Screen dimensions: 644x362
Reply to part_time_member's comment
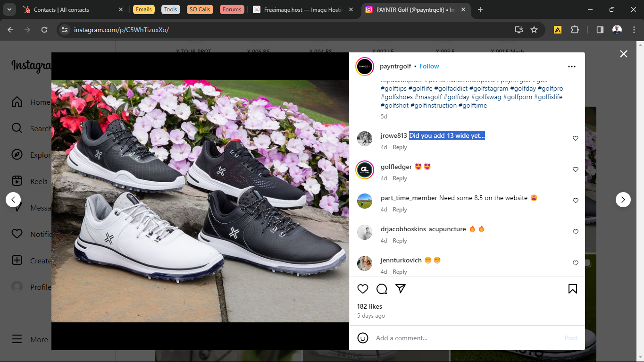[400, 210]
